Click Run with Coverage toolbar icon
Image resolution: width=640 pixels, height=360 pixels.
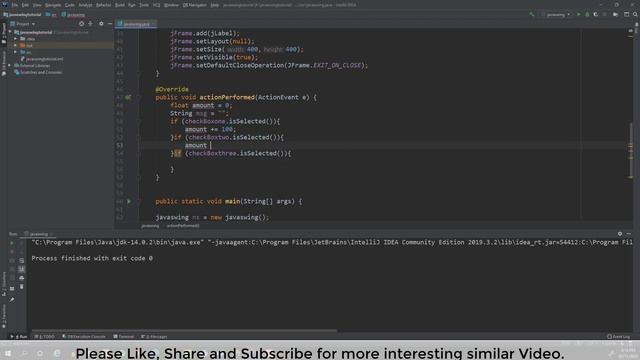(596, 14)
